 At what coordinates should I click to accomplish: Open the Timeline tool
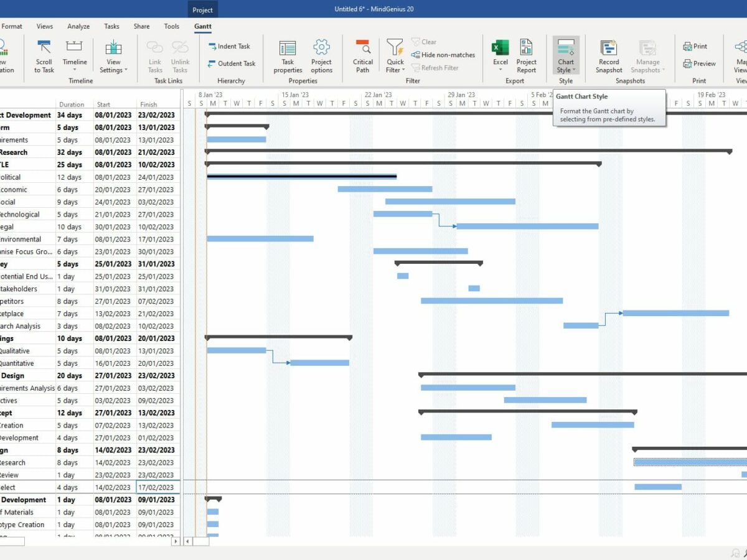75,49
